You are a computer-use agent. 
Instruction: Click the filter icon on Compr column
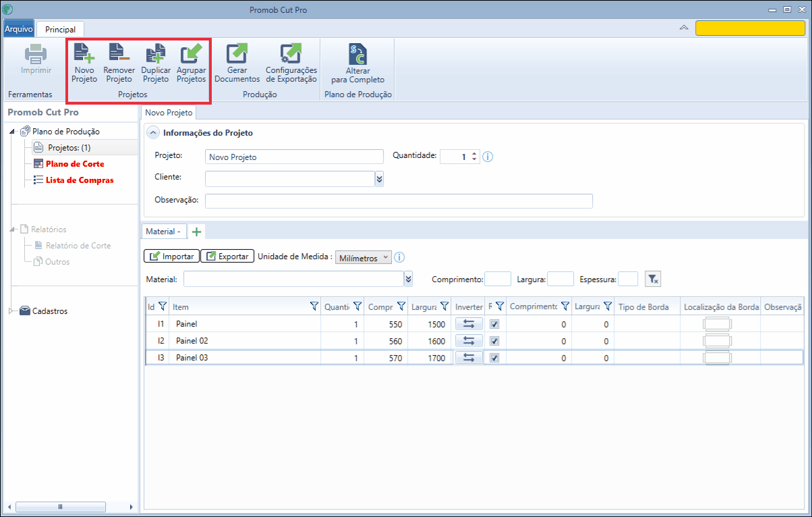tap(401, 306)
